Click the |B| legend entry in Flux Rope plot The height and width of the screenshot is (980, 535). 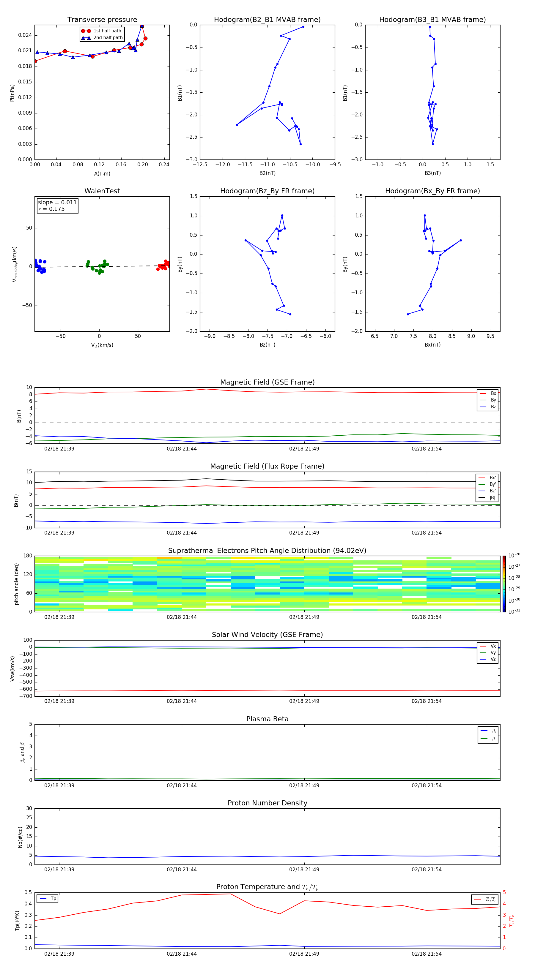coord(487,498)
